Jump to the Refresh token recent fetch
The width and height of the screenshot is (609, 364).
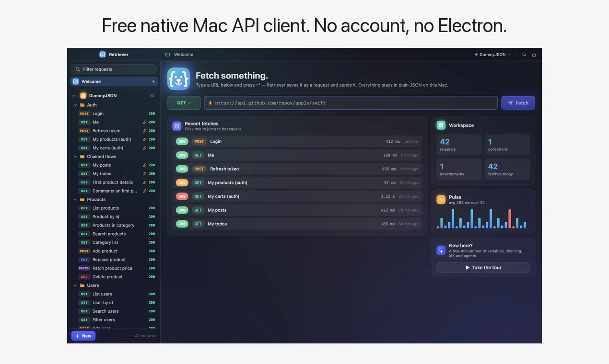click(x=297, y=169)
